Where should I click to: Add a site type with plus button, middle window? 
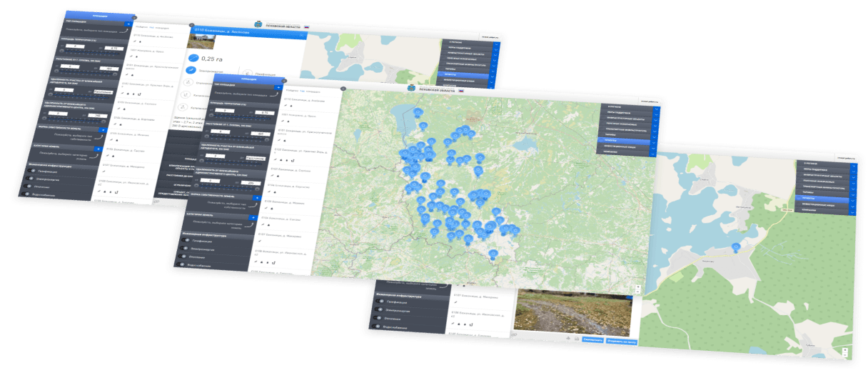point(279,87)
